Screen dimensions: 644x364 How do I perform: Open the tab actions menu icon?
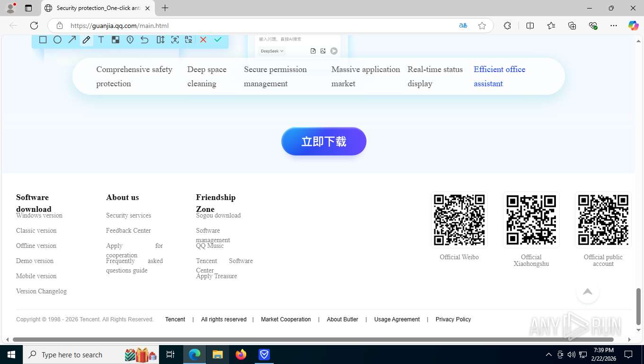tap(28, 8)
